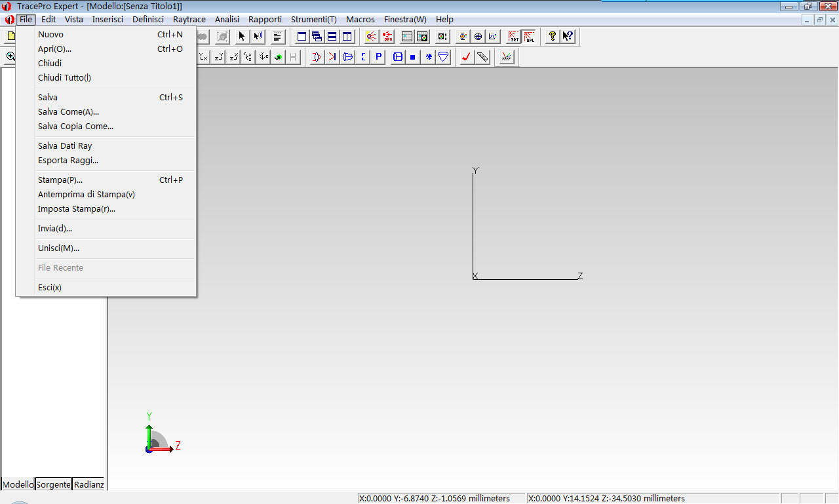Open the Strumenti(T) menu

314,20
